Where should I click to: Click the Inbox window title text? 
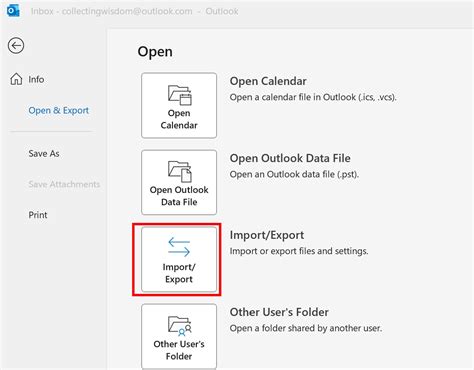click(x=135, y=11)
